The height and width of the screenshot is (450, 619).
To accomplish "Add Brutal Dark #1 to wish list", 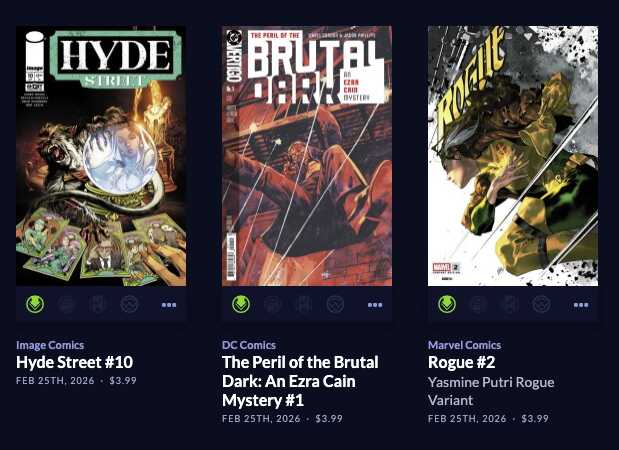I will tap(335, 304).
